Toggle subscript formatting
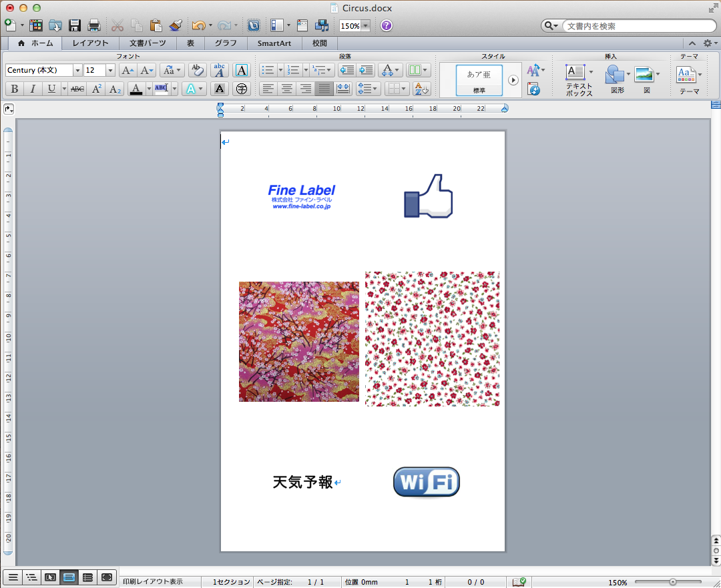 (x=115, y=89)
